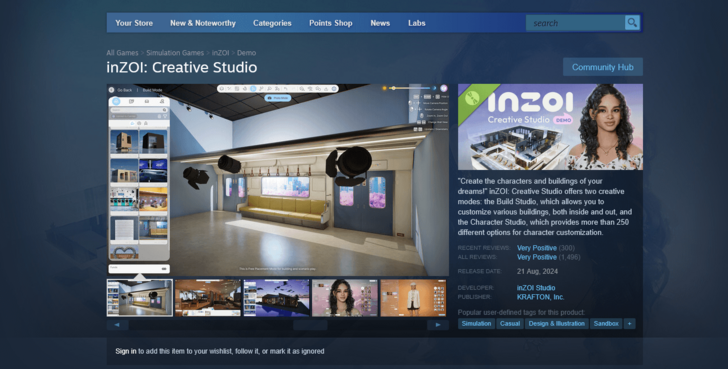Select the Sandbox tag
Viewport: 728px width, 369px height.
(x=606, y=324)
